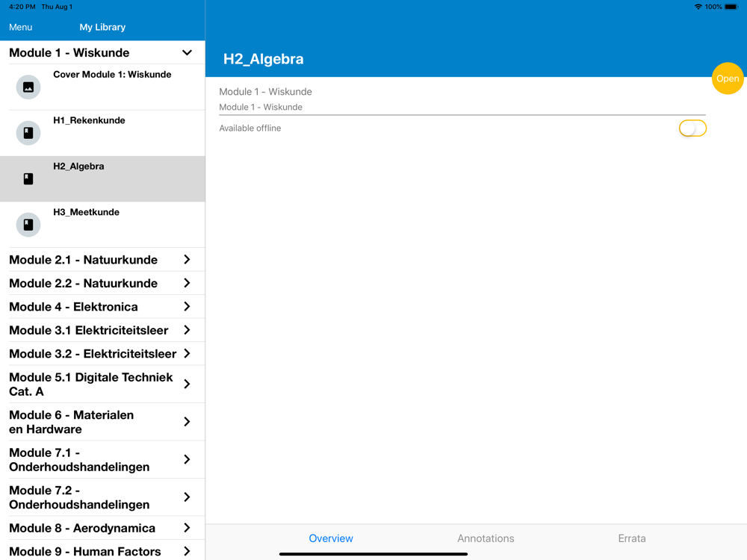Select Cover Module 1: Wiskunde item
The width and height of the screenshot is (747, 560).
point(102,87)
